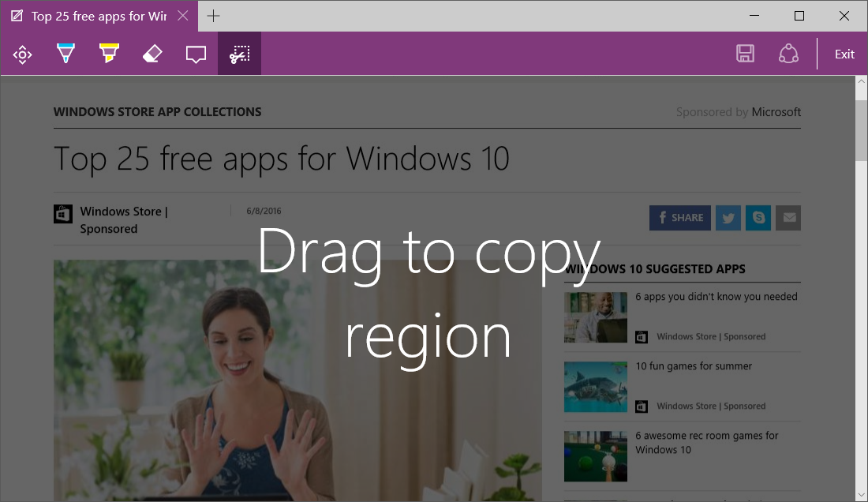Select the Top 25 free apps tab
The width and height of the screenshot is (868, 502).
(99, 16)
